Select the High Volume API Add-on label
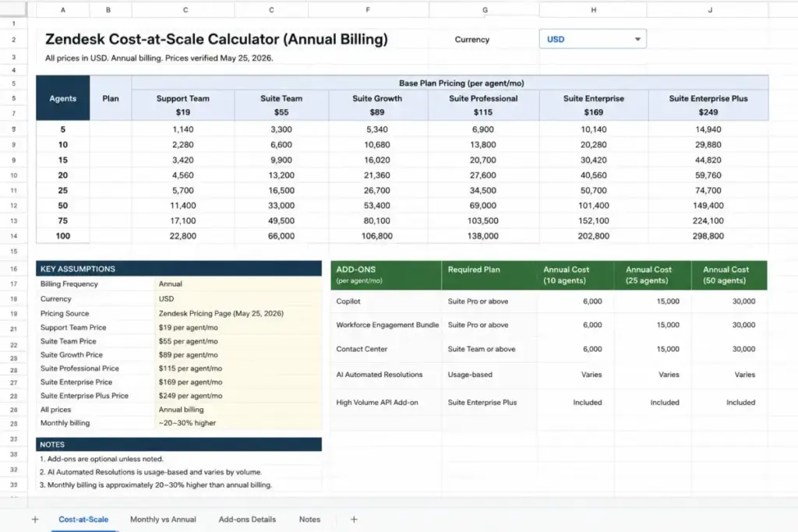The height and width of the screenshot is (532, 798). click(x=377, y=402)
